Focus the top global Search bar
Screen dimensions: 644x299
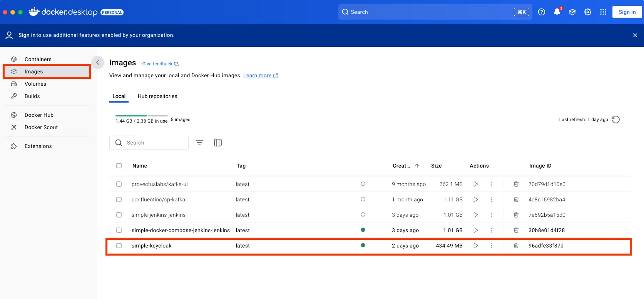point(435,12)
